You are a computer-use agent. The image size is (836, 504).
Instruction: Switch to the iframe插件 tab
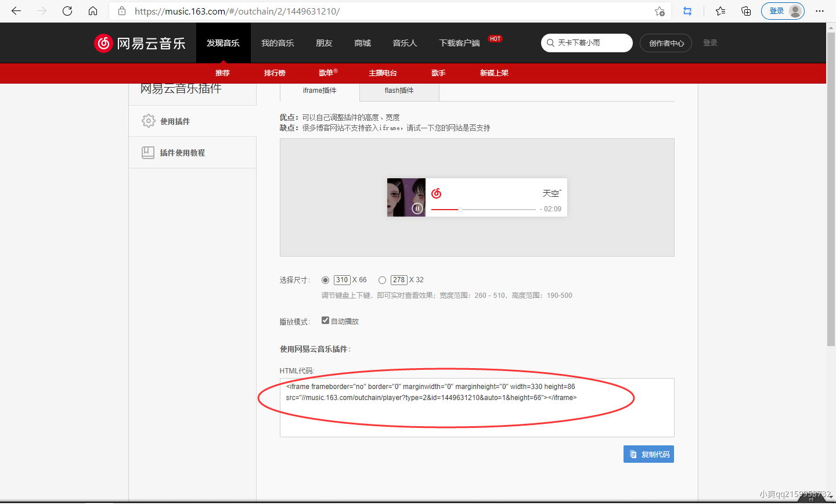point(319,91)
